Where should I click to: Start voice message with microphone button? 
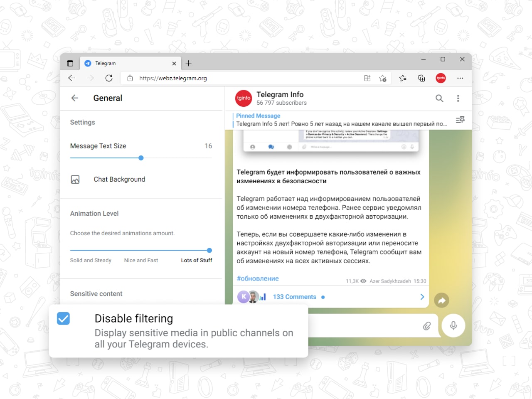coord(453,325)
